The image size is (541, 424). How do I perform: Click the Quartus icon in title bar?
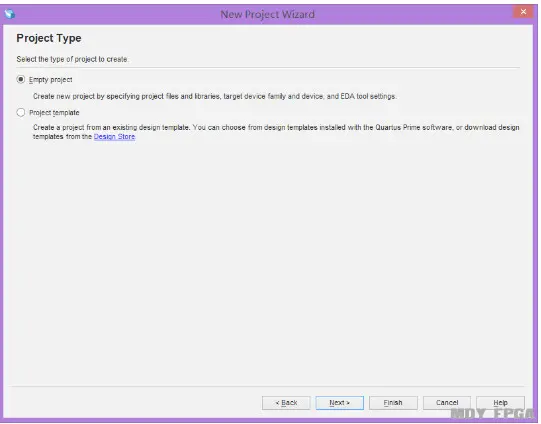pos(10,14)
